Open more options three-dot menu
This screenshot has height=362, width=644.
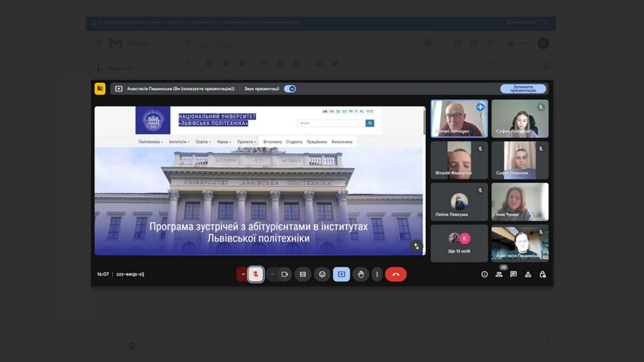click(x=377, y=274)
